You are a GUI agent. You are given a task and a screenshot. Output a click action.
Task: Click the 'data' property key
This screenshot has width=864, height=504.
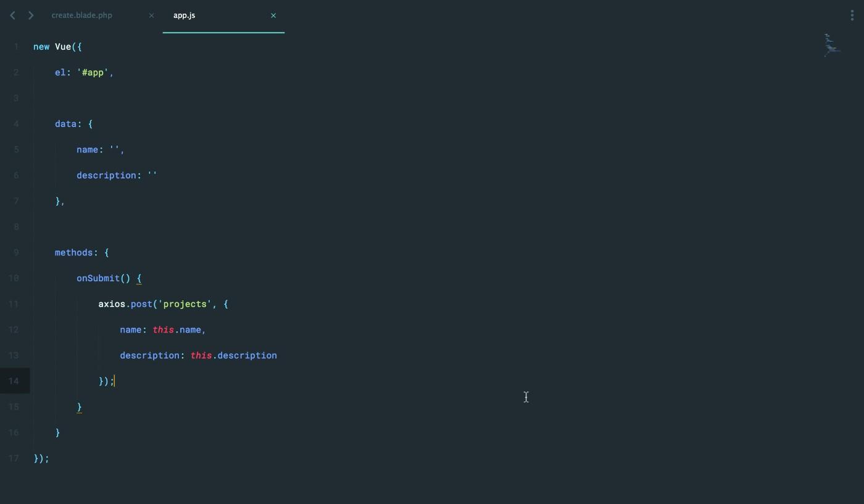click(65, 124)
